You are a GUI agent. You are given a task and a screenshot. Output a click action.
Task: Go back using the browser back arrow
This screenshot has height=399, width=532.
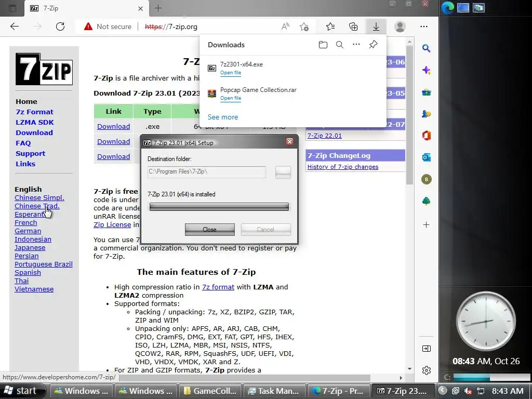[15, 26]
